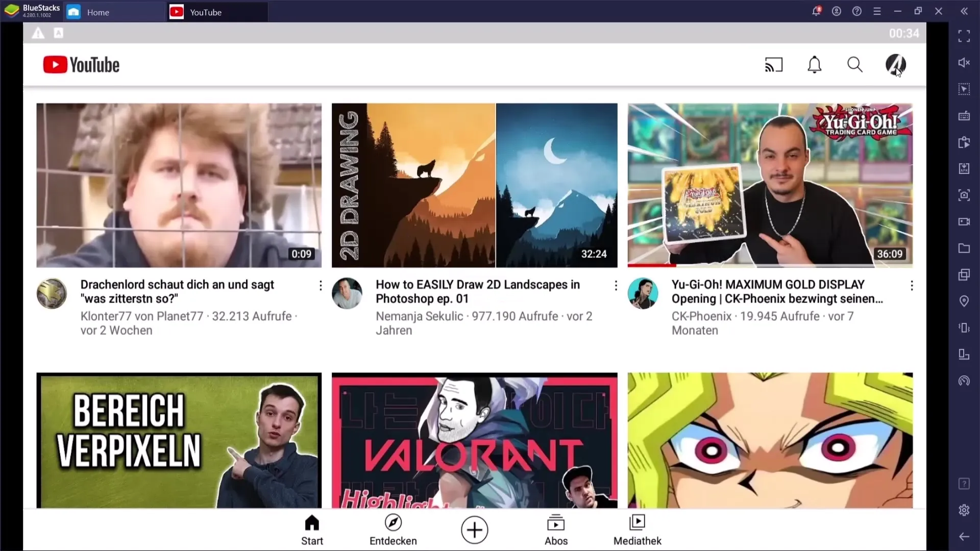Open the Cast to device icon

[x=774, y=65]
